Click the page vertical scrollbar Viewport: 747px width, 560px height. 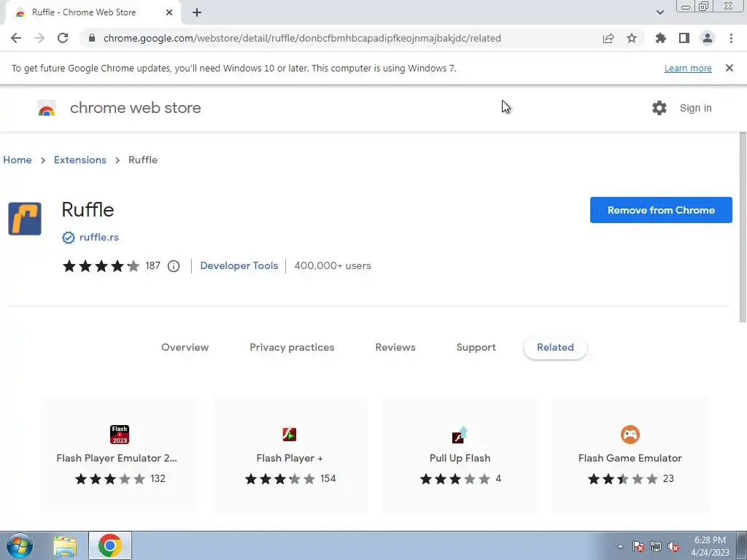coord(743,227)
